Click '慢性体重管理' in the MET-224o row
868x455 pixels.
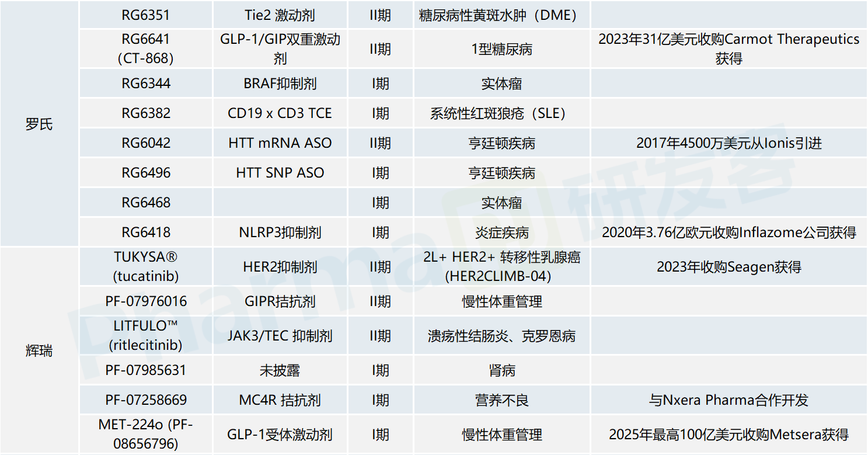[x=501, y=435]
